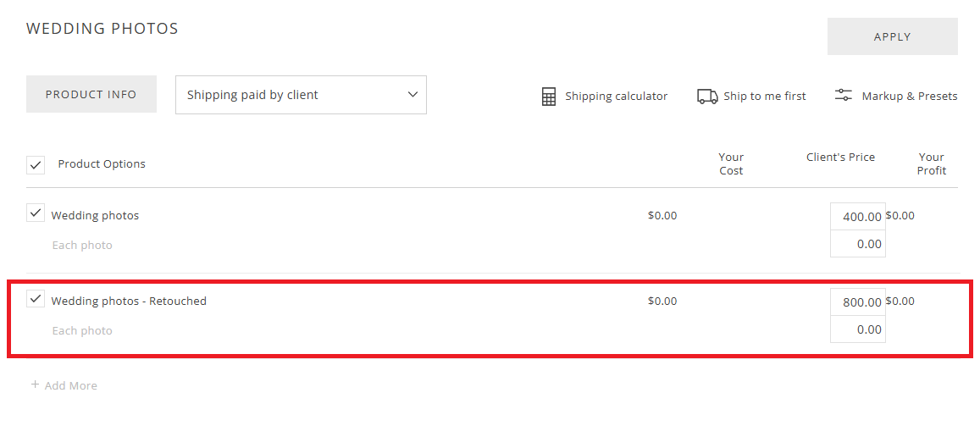
Task: Click the plus icon beside Add More
Action: pos(35,385)
